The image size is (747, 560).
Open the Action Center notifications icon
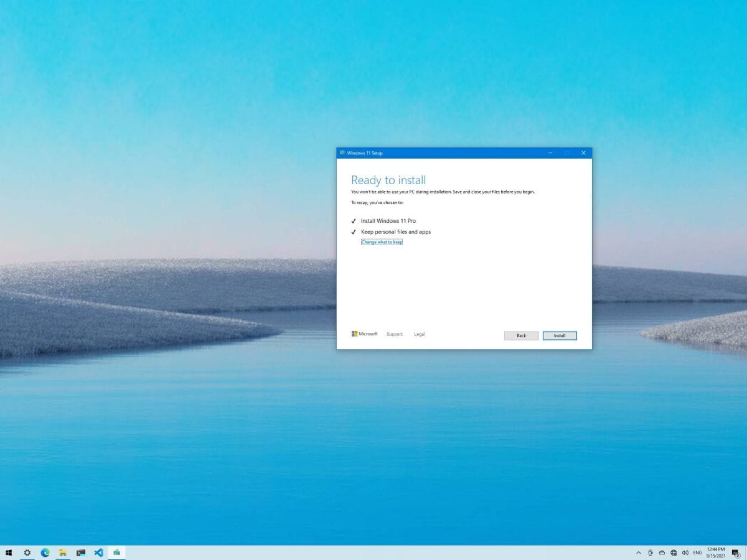click(735, 553)
